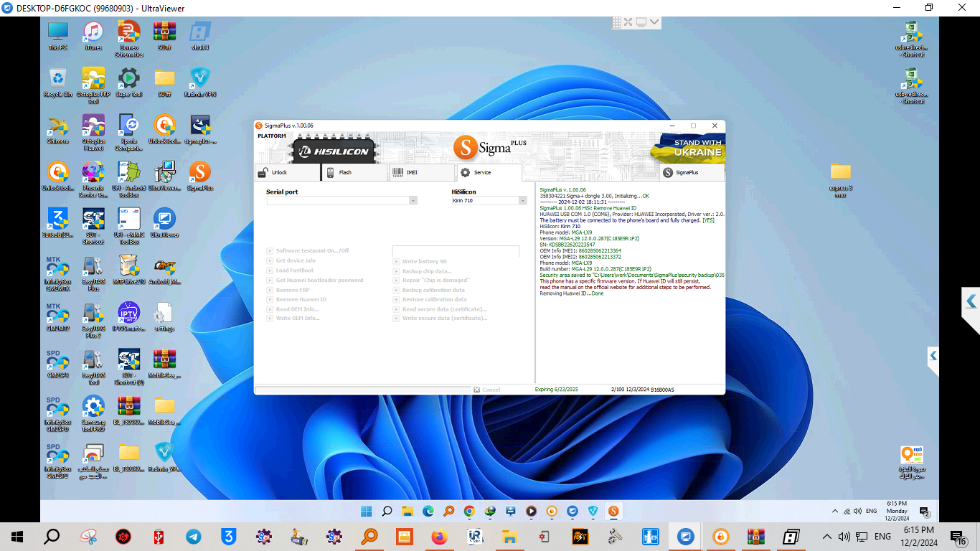Expand the UltraViewer top toolbar chevron

654,22
